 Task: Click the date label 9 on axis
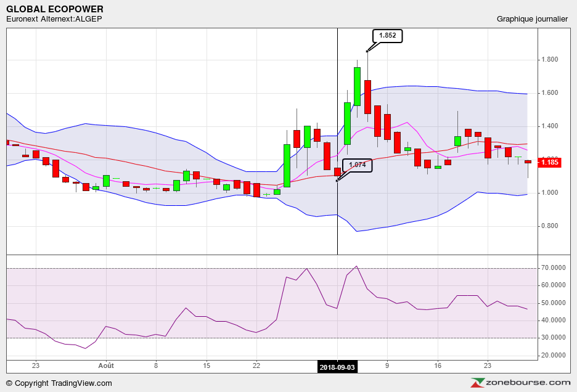coord(387,366)
